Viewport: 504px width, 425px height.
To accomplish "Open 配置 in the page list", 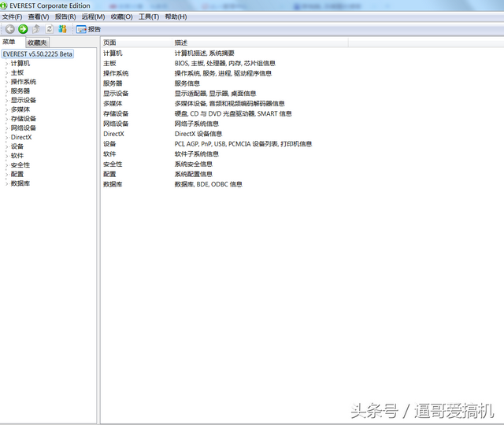I will [x=109, y=174].
